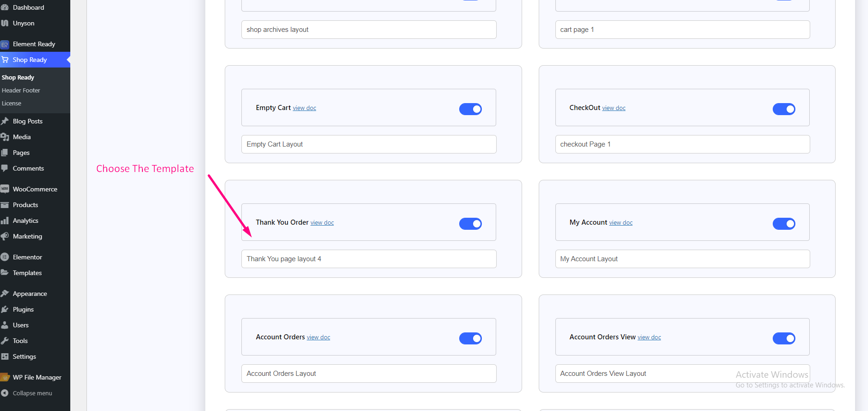Open Plugins via its plug icon
Image resolution: width=868 pixels, height=411 pixels.
pyautogui.click(x=5, y=309)
